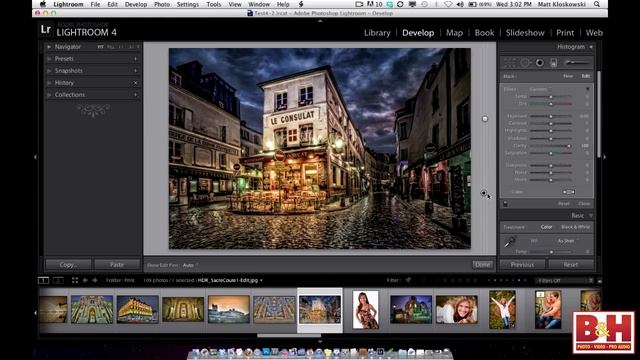Add a snapshot with plus icon

coord(136,71)
